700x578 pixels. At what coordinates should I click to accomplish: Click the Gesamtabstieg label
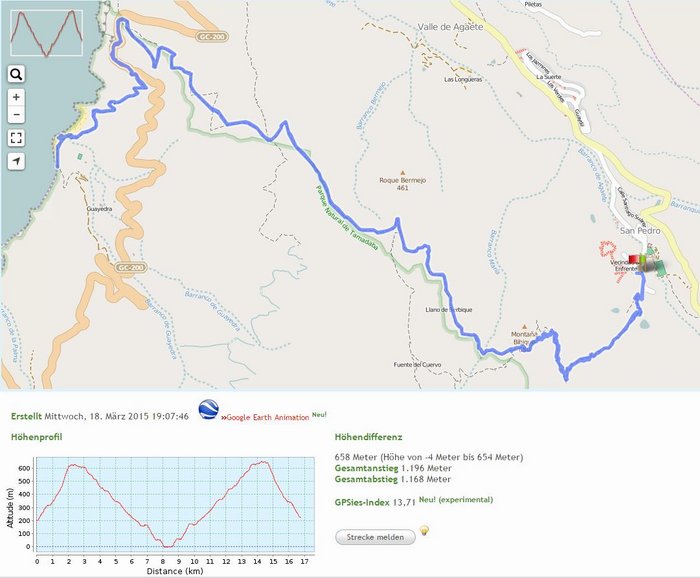coord(365,479)
